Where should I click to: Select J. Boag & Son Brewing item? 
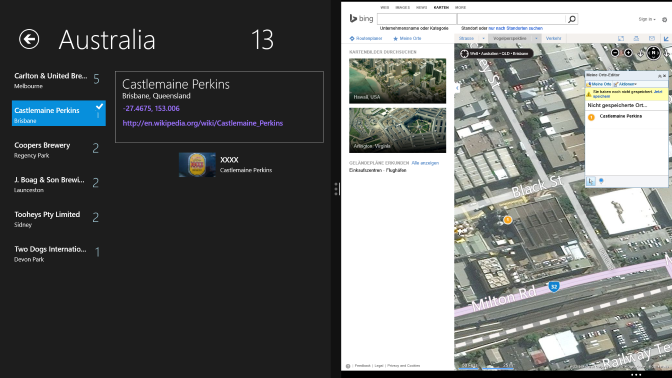pyautogui.click(x=58, y=184)
